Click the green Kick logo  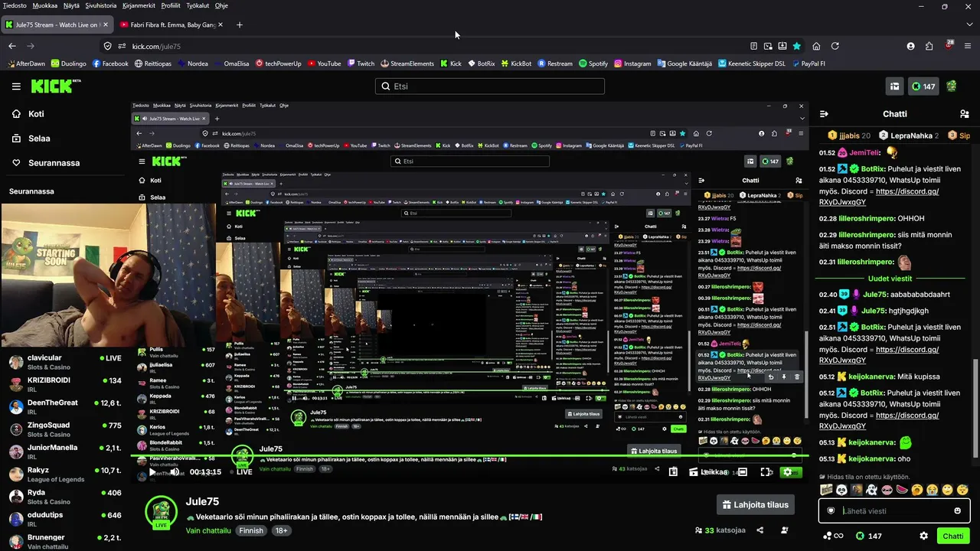point(56,86)
